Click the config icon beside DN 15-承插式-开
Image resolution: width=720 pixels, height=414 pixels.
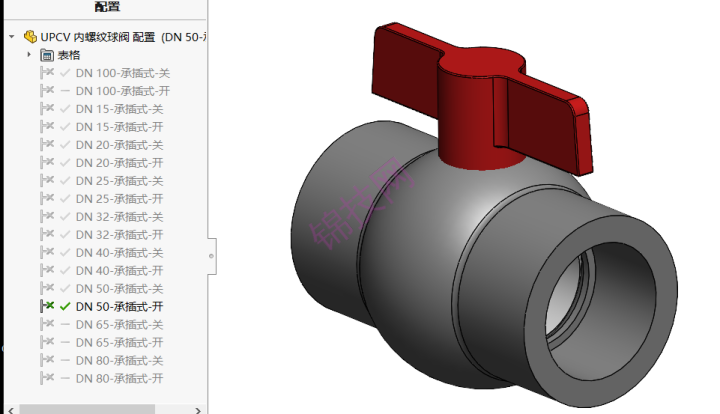[x=47, y=126]
